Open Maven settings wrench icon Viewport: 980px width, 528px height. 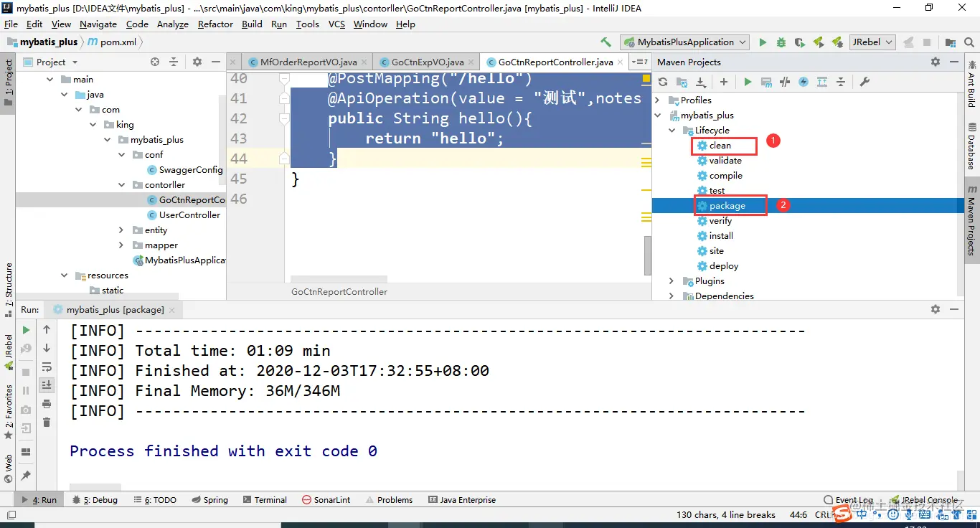point(864,82)
